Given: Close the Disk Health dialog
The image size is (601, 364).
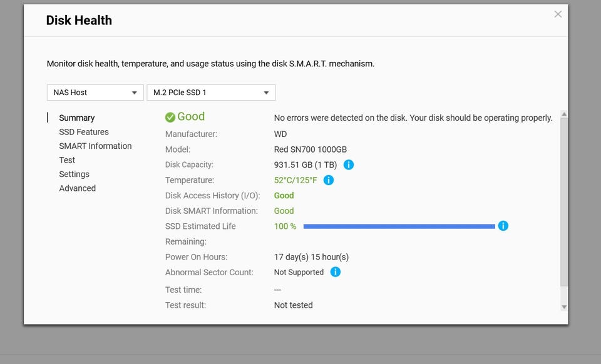Looking at the screenshot, I should (558, 14).
